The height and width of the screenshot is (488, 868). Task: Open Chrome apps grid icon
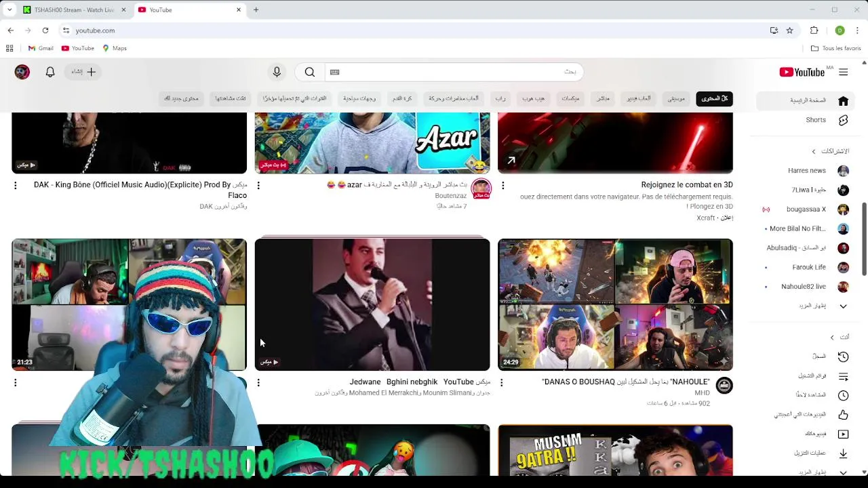9,48
